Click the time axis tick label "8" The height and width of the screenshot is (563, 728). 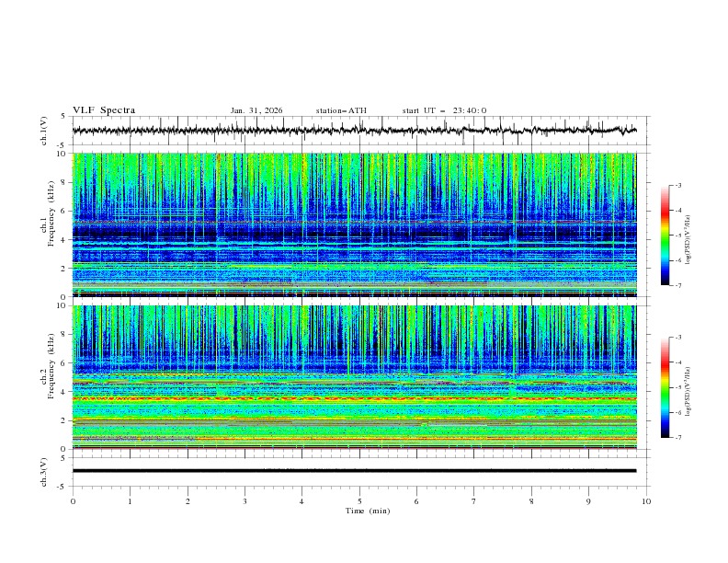tap(531, 501)
